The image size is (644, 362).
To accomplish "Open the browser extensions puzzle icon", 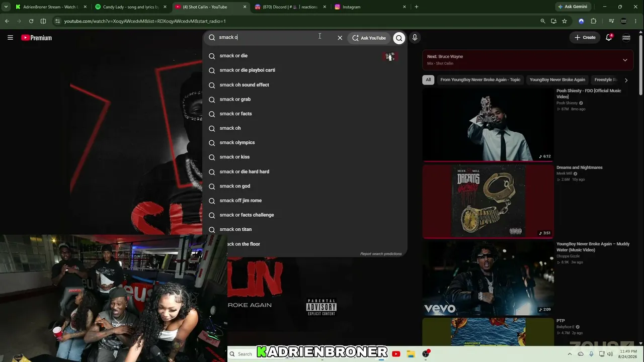I will click(x=594, y=21).
